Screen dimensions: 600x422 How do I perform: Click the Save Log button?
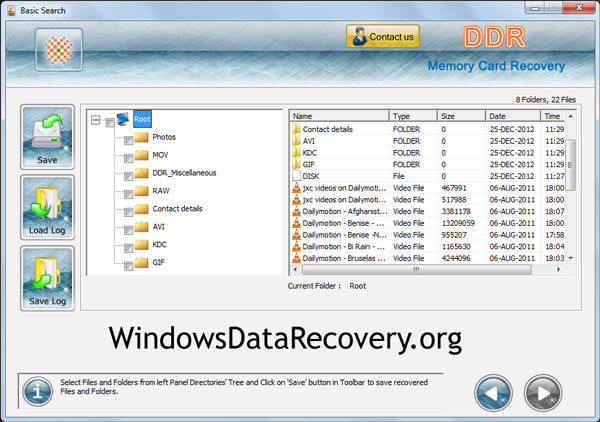[x=47, y=278]
